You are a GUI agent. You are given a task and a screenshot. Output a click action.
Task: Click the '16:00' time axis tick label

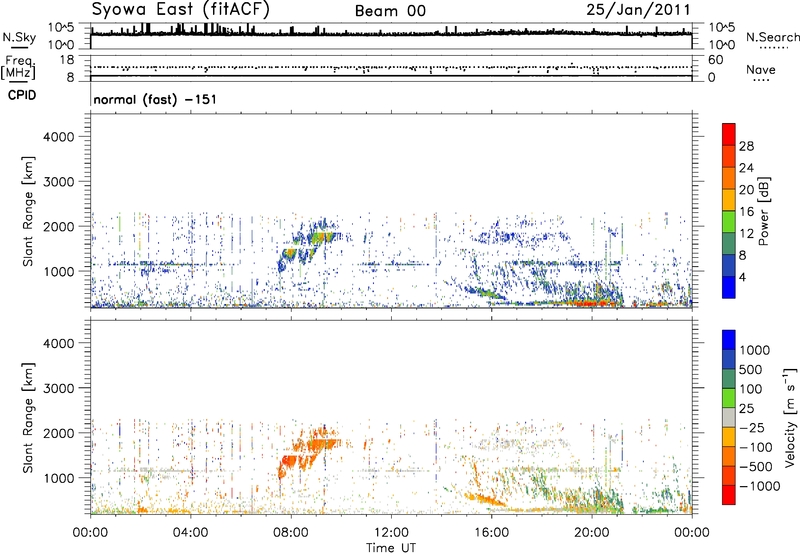point(491,533)
